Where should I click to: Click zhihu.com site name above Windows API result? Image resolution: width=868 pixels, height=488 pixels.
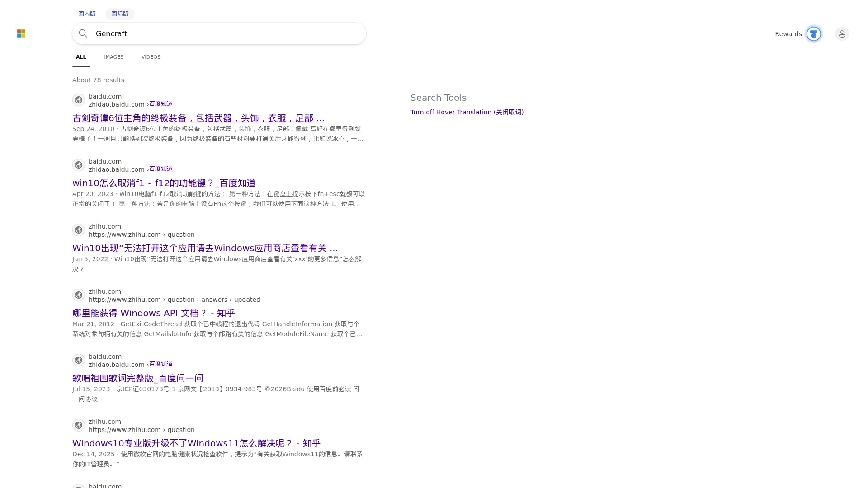coord(105,291)
